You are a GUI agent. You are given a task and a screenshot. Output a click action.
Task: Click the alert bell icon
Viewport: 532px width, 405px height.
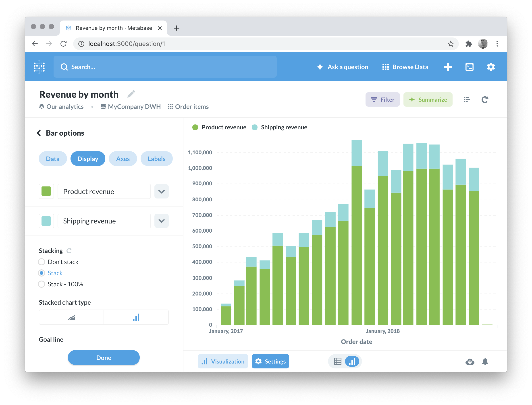click(x=485, y=361)
